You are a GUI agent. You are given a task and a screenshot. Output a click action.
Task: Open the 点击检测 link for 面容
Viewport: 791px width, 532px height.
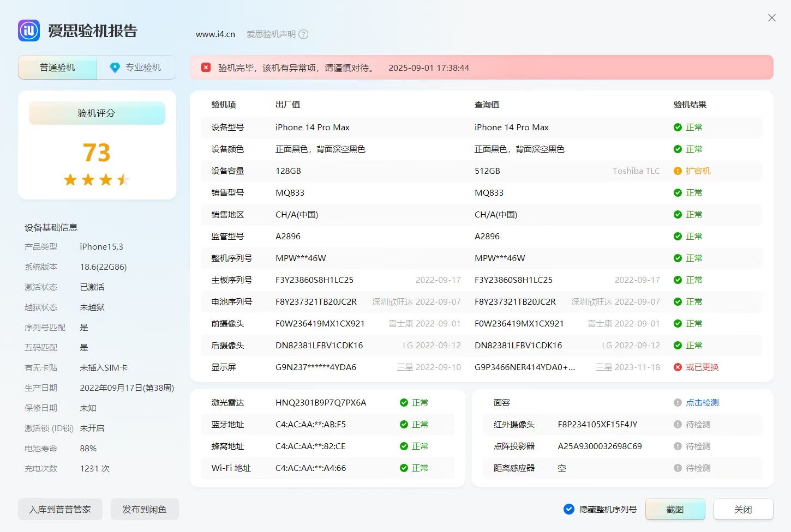pyautogui.click(x=702, y=403)
